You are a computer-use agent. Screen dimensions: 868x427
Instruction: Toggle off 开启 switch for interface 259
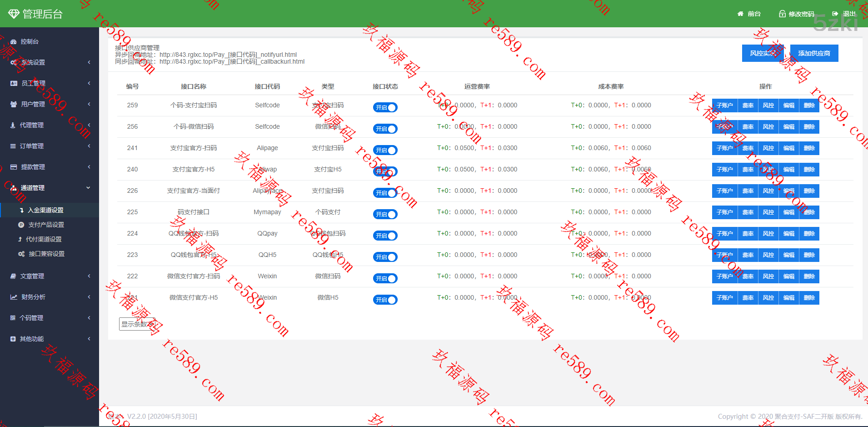385,108
